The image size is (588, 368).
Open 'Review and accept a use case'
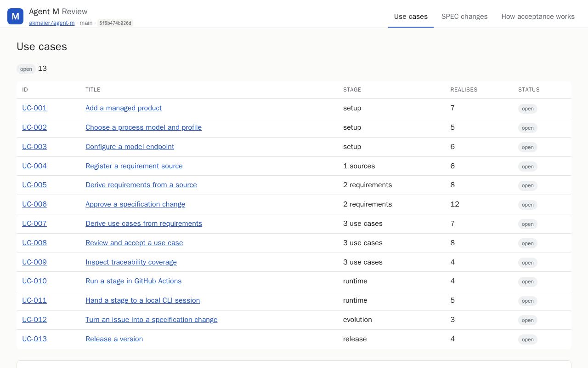pos(134,243)
